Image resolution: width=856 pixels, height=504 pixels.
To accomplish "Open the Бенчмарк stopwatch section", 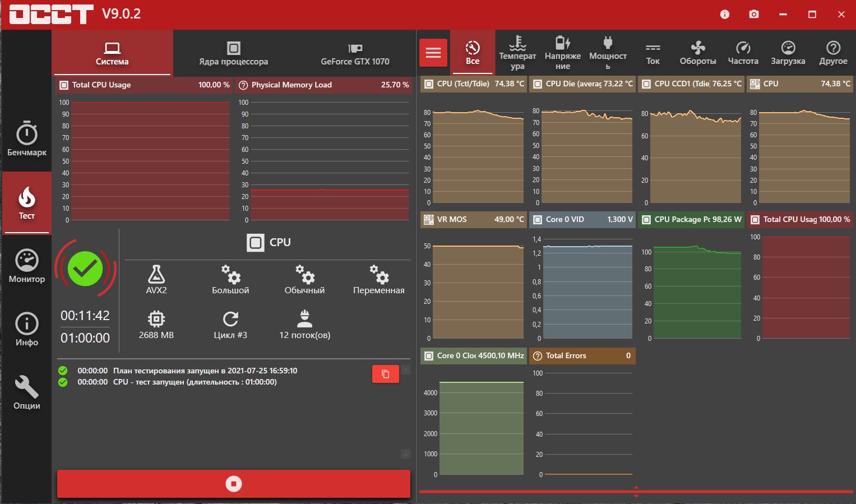I will click(x=26, y=138).
